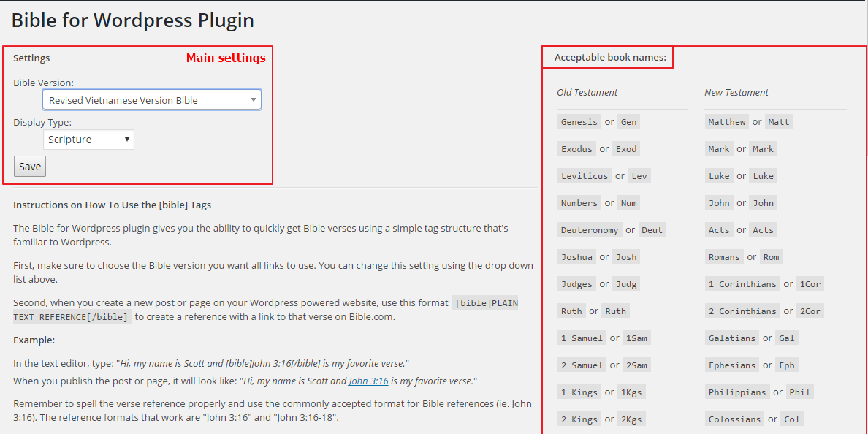Viewport: 868px width, 434px height.
Task: Click the 'Deut' abbreviation tag
Action: (652, 230)
